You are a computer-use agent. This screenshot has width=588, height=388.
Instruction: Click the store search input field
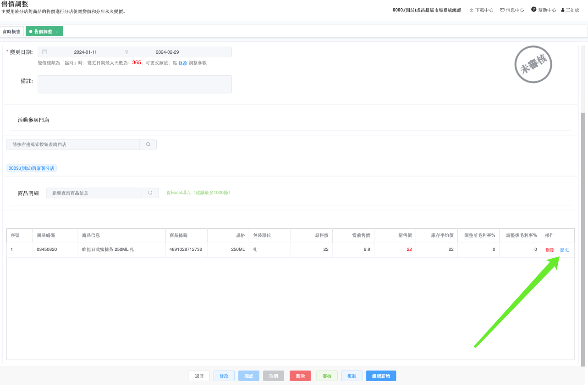pyautogui.click(x=73, y=144)
